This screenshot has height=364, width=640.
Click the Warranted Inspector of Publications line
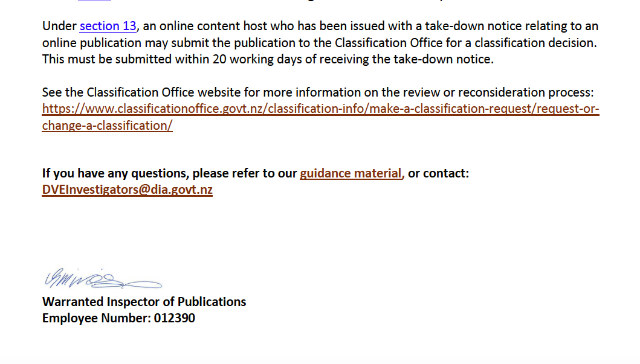pos(144,301)
